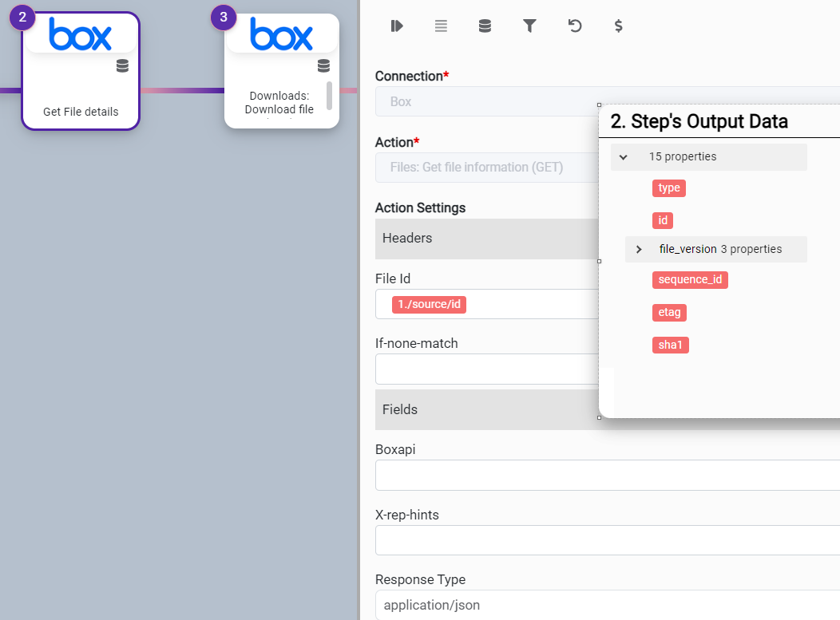Screen dimensions: 840x620
Task: Click the undo reset arrow icon
Action: tap(574, 26)
